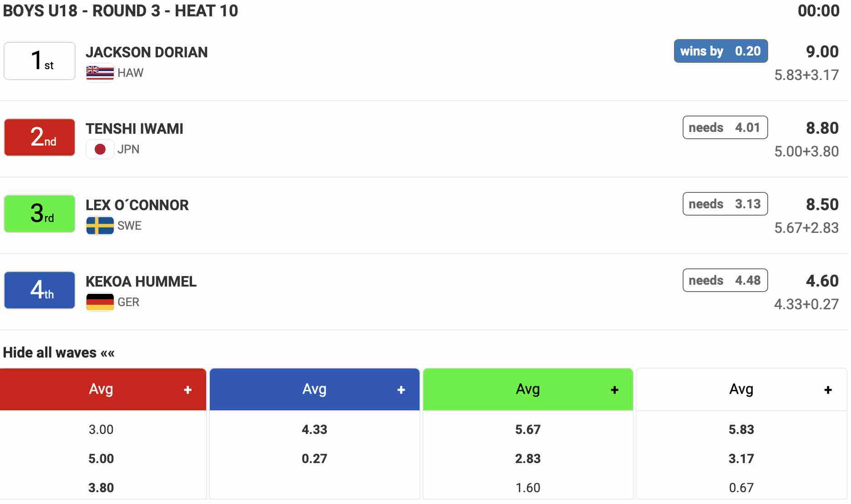Click the 'needs 3.13' badge
The height and width of the screenshot is (504, 851).
pos(725,204)
